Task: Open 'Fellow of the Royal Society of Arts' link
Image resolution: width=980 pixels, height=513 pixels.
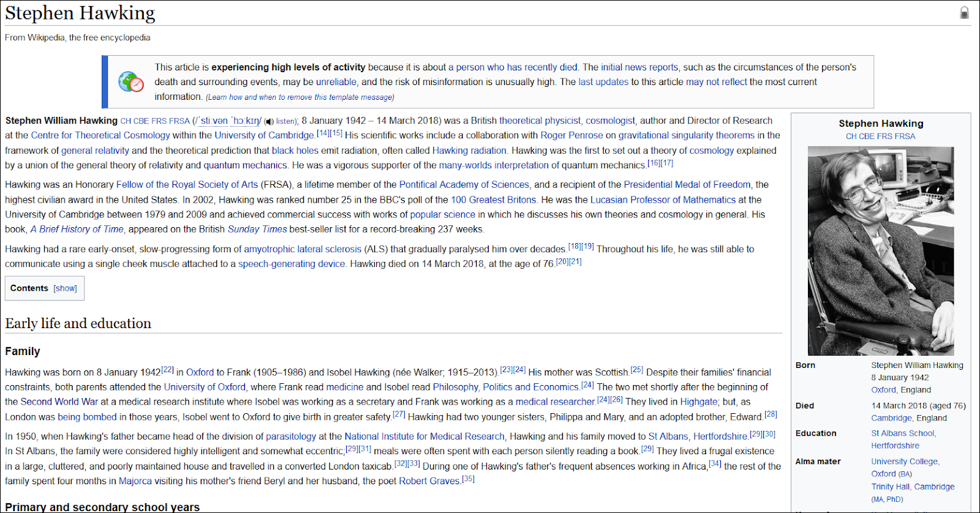Action: [x=187, y=185]
